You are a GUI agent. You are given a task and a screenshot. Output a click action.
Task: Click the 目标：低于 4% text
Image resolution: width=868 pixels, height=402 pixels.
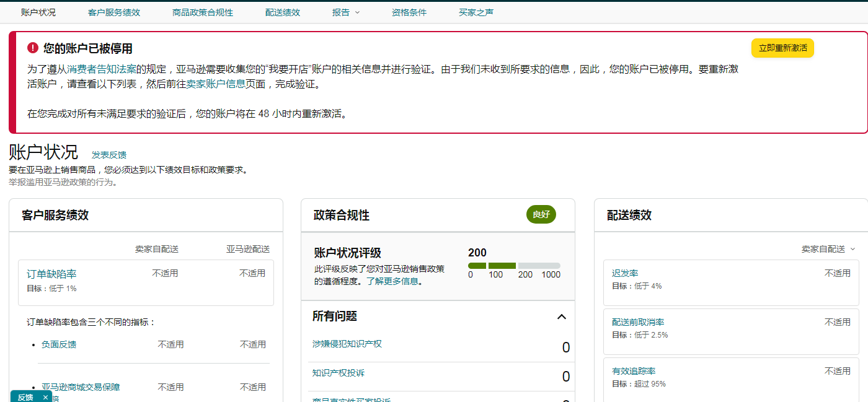[637, 286]
